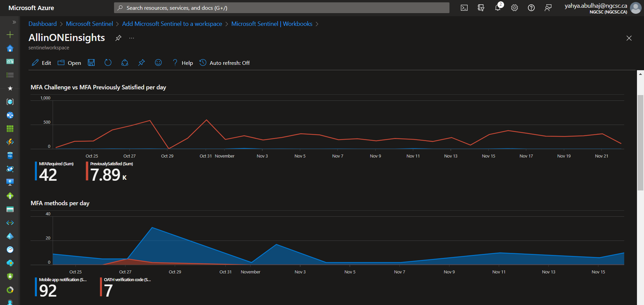Open App Services globe icon in sidebar
The width and height of the screenshot is (644, 305).
point(10,115)
